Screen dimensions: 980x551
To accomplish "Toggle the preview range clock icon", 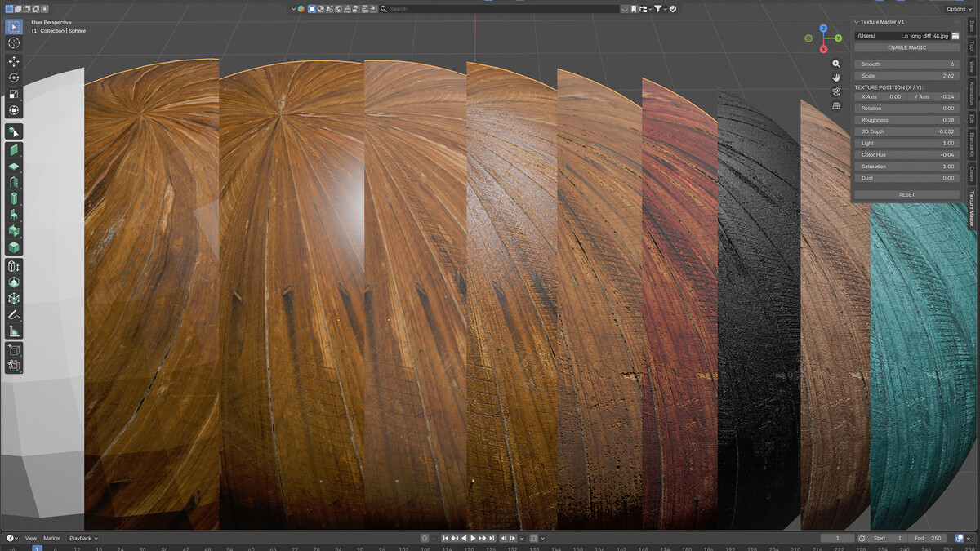I will click(862, 538).
